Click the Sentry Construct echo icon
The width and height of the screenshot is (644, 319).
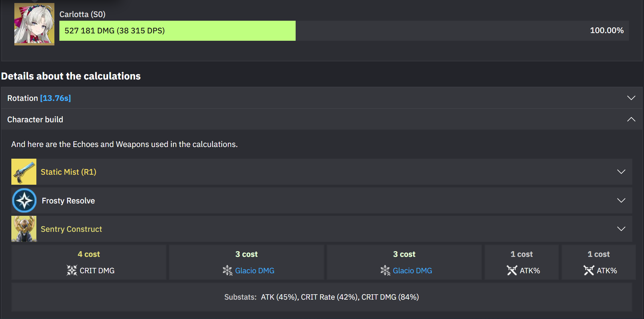(x=24, y=229)
